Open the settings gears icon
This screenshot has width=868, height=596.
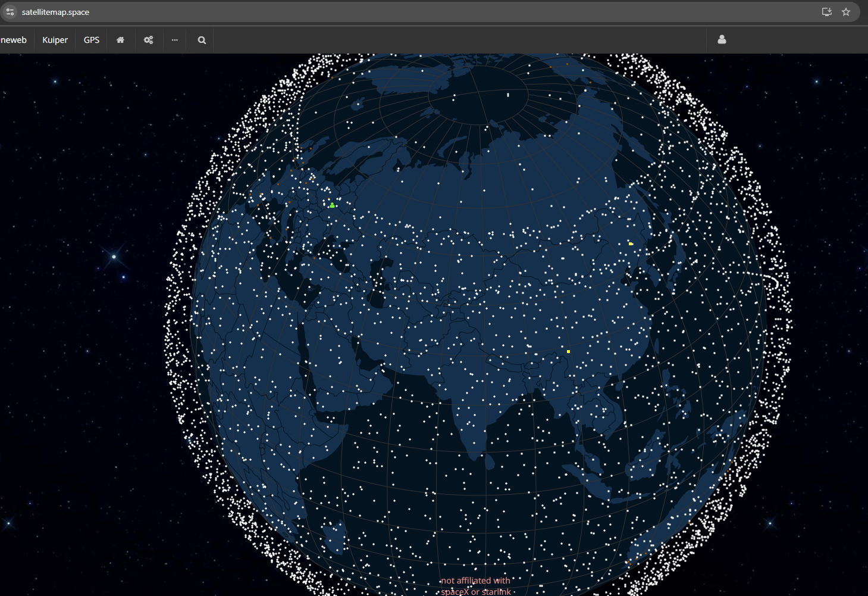click(x=149, y=40)
